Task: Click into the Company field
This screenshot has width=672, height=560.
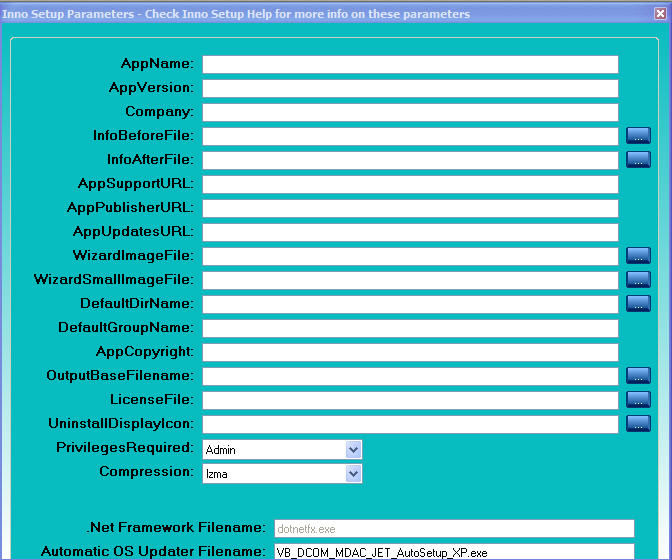Action: coord(410,112)
